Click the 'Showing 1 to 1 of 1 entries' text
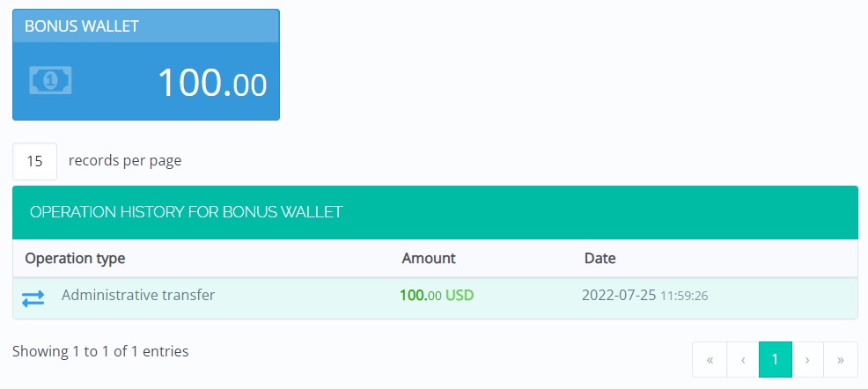The height and width of the screenshot is (389, 868). click(100, 351)
